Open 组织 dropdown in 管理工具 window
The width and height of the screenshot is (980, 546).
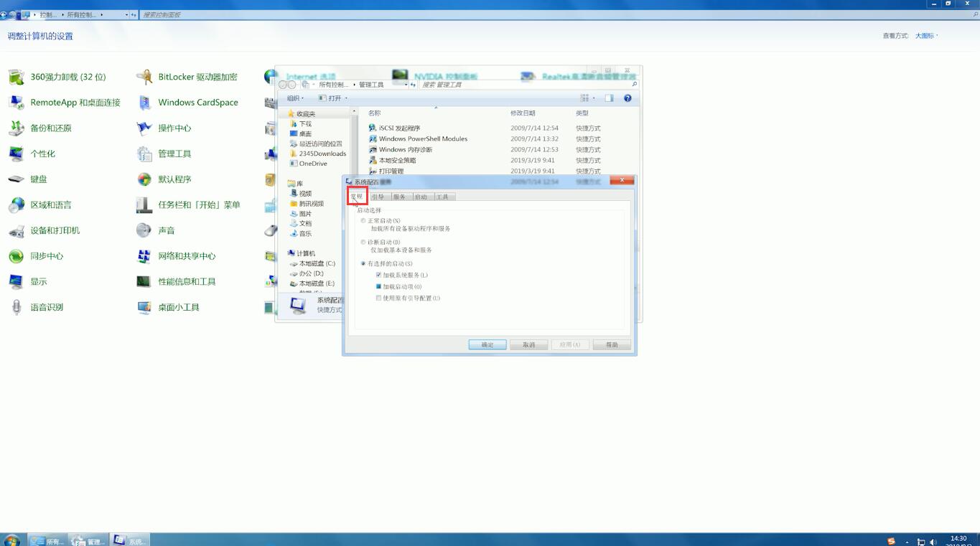coord(295,98)
